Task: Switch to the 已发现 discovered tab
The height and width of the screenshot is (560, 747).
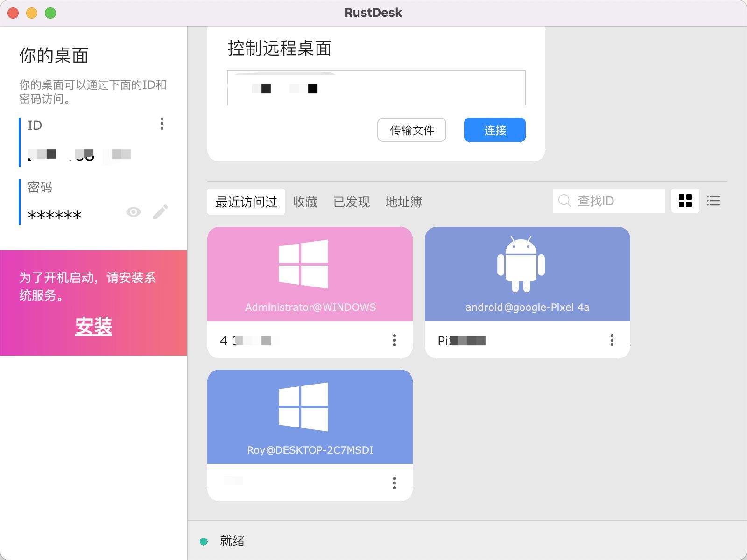Action: pyautogui.click(x=351, y=202)
